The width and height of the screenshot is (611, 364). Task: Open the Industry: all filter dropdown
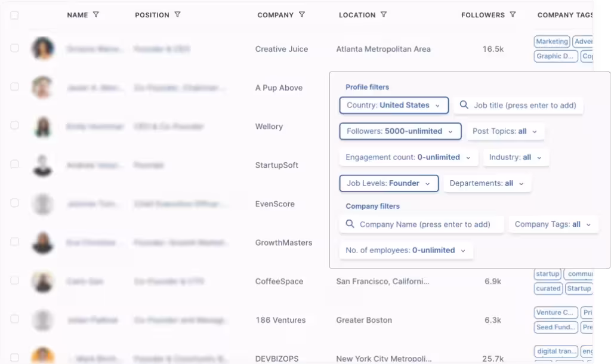(x=515, y=158)
